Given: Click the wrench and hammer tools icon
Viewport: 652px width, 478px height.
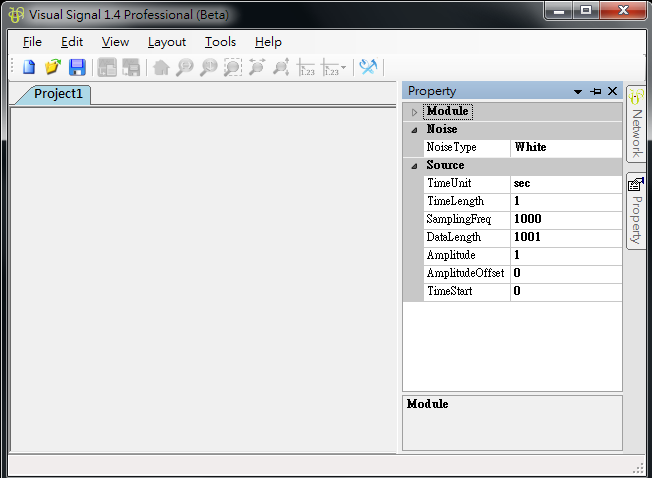Looking at the screenshot, I should point(368,67).
